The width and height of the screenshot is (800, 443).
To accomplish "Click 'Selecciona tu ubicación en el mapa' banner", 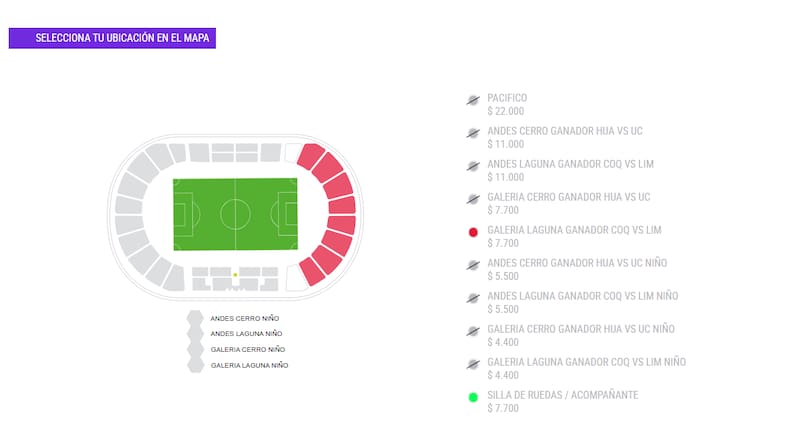I will click(112, 38).
